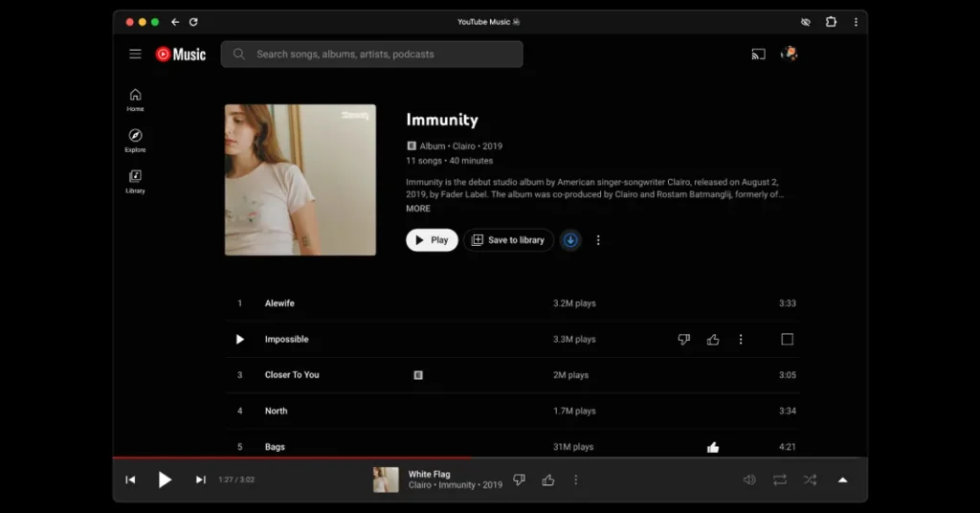980x513 pixels.
Task: Play the Immunity album
Action: [432, 240]
